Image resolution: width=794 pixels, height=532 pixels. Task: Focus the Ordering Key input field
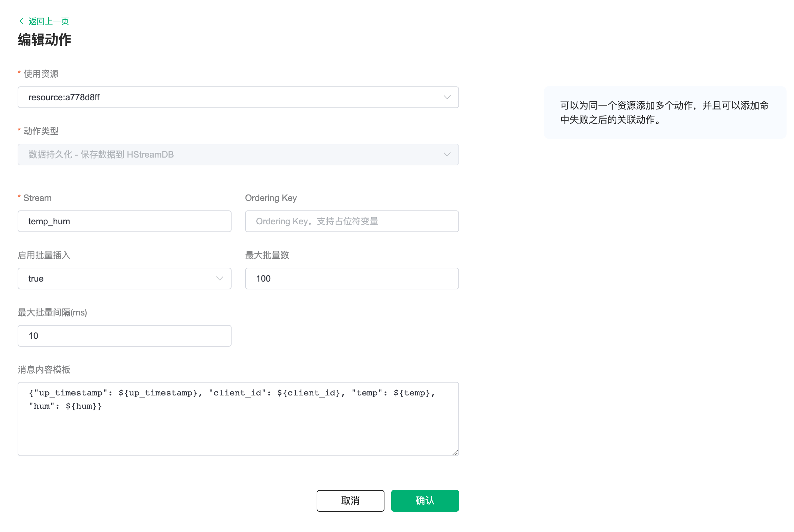352,221
